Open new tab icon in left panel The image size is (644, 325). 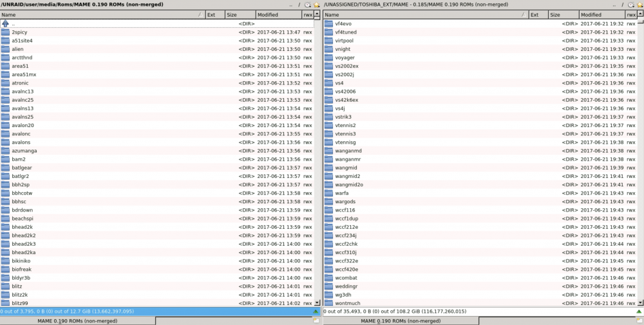317,320
